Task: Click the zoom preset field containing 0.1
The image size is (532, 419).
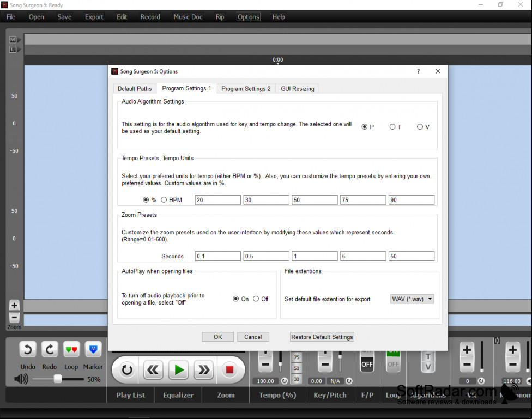Action: pyautogui.click(x=218, y=256)
